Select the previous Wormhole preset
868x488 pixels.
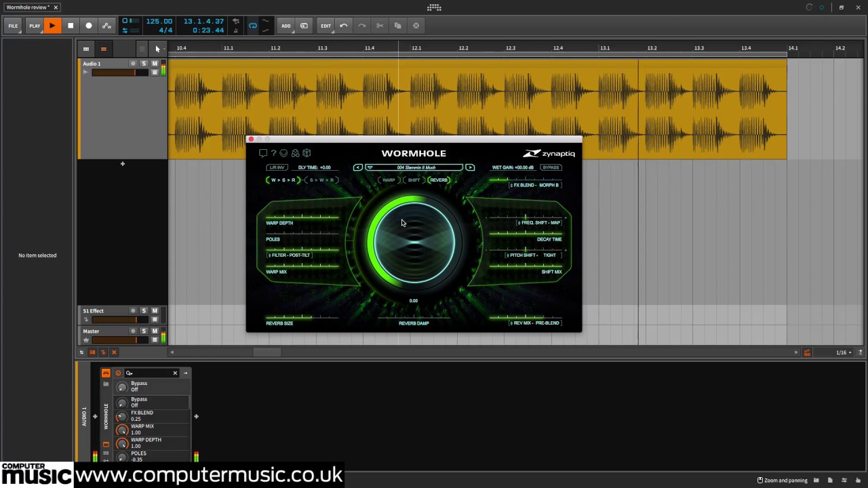coord(358,167)
